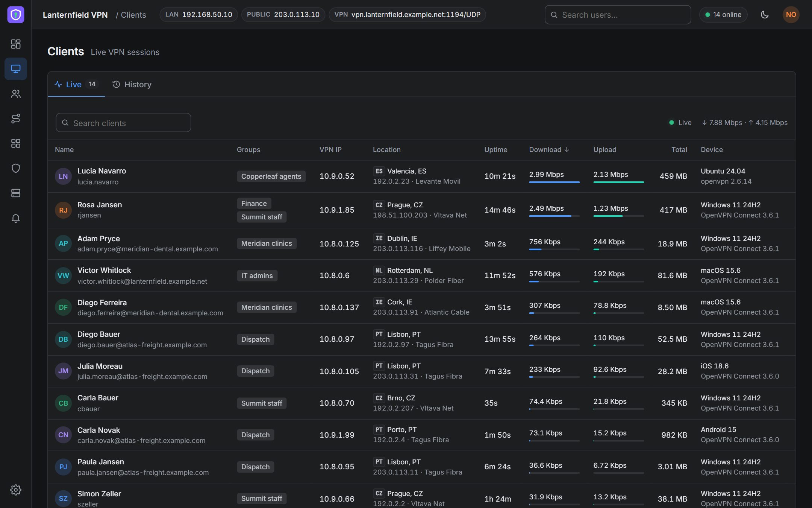Toggle dark mode moon icon
Viewport: 812px width, 508px height.
click(x=765, y=15)
